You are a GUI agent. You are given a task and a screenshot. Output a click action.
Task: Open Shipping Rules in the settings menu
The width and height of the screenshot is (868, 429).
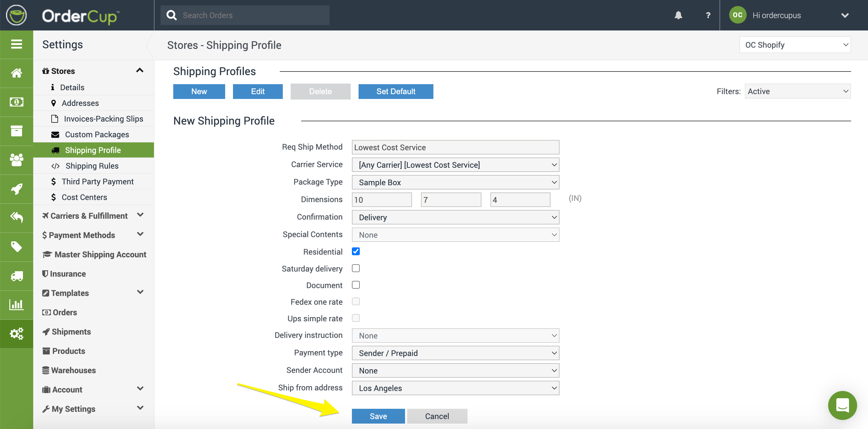click(x=92, y=166)
